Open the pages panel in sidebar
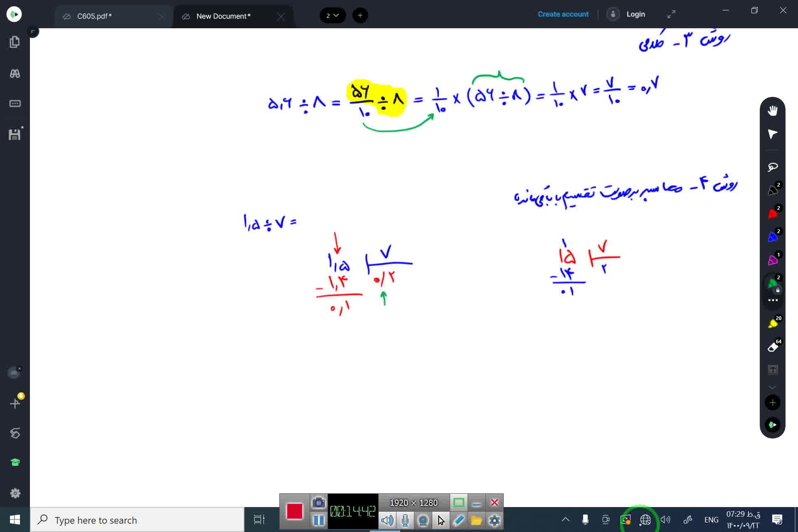Image resolution: width=798 pixels, height=532 pixels. 15,42
